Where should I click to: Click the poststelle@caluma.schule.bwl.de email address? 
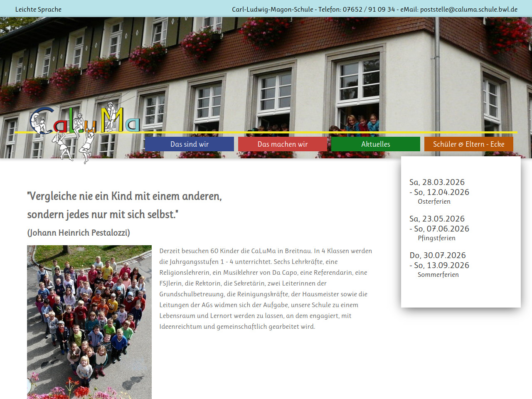(x=468, y=9)
